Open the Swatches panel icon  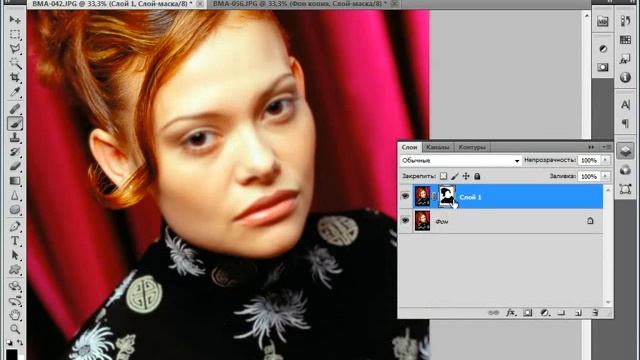(625, 40)
